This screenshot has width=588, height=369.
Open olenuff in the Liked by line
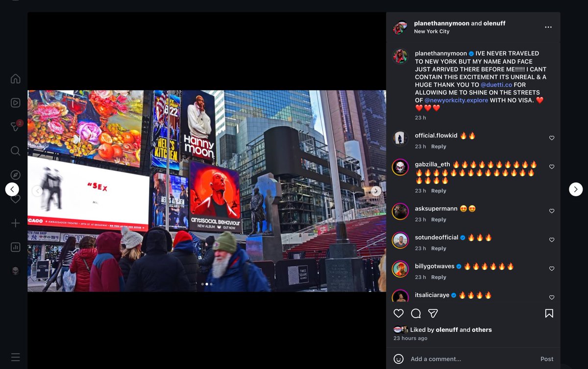click(447, 330)
